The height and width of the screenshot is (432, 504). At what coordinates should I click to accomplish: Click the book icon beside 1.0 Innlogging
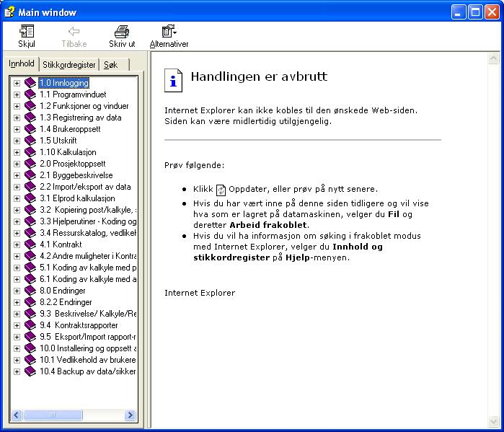point(30,83)
